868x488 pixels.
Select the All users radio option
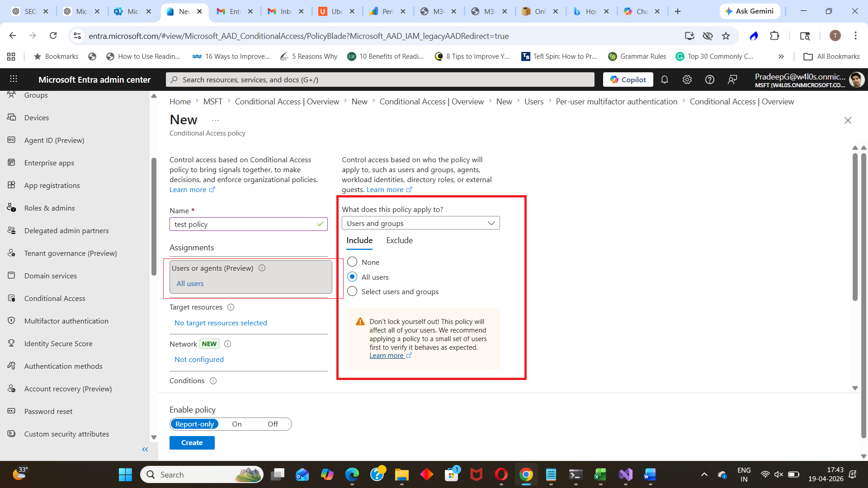(x=352, y=277)
